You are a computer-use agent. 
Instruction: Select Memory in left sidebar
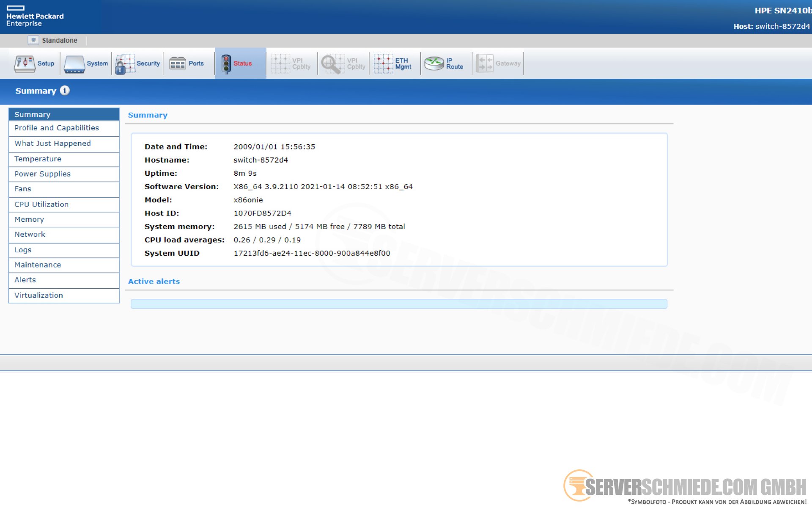click(29, 219)
